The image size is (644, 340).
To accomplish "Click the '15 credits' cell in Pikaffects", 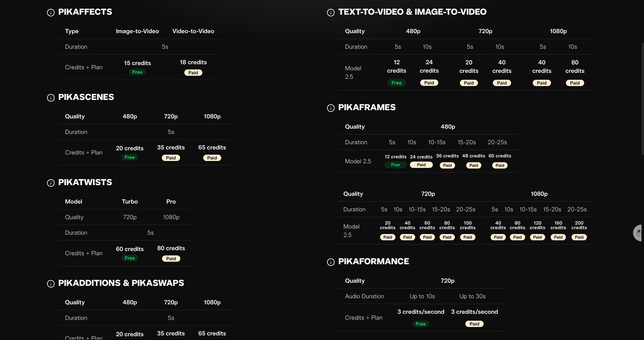I will [x=137, y=63].
